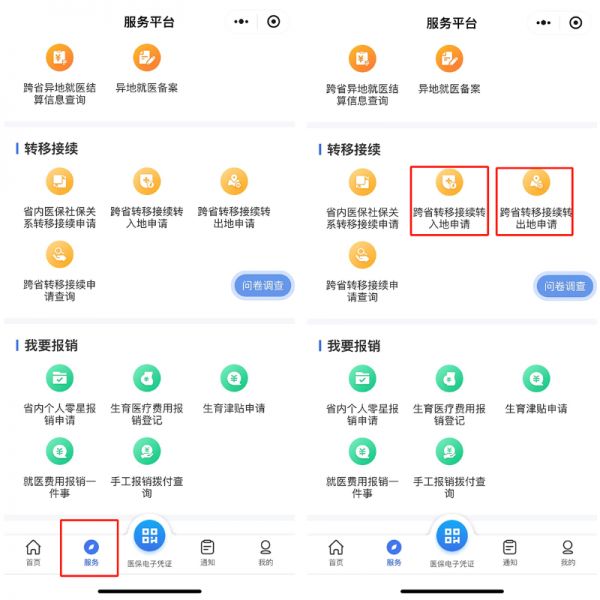Open 就医费用报销一件事 in right screenshot
Screen dimensions: 600x600
click(362, 469)
